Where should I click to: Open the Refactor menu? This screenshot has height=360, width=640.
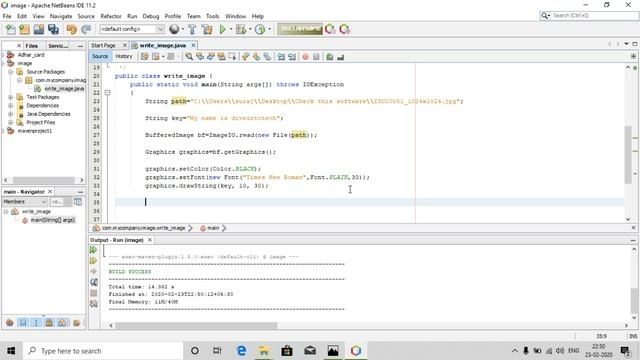pyautogui.click(x=111, y=16)
